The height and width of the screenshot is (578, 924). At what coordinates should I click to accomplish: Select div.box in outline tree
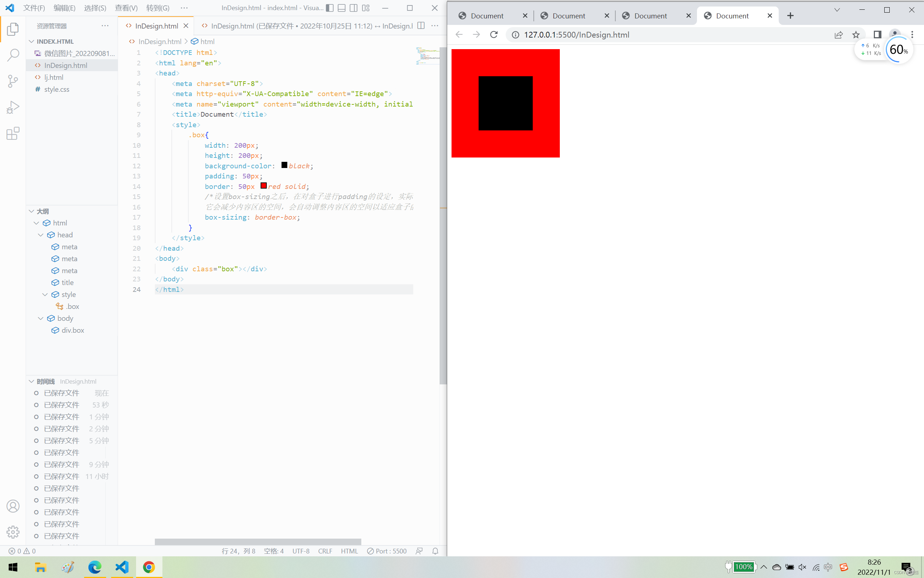coord(72,330)
